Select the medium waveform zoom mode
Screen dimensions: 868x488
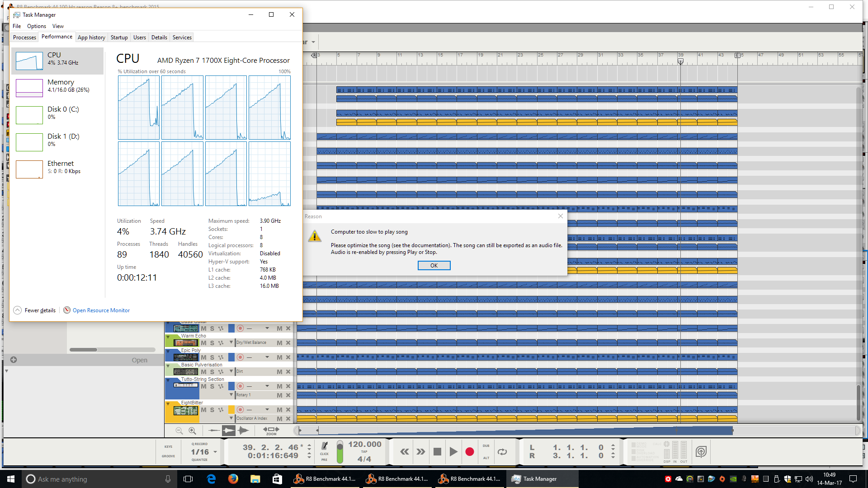pos(228,431)
